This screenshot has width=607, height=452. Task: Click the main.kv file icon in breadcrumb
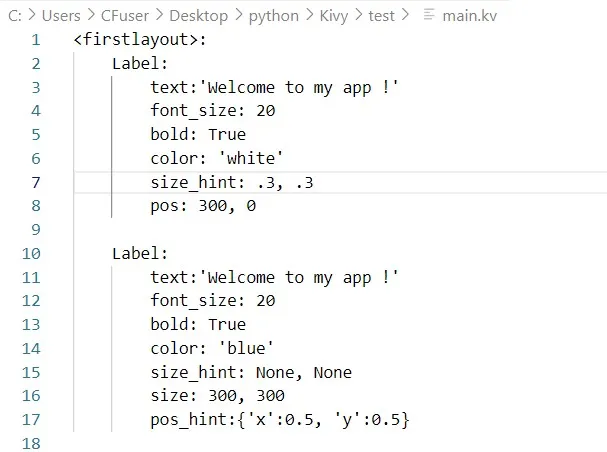(x=431, y=16)
